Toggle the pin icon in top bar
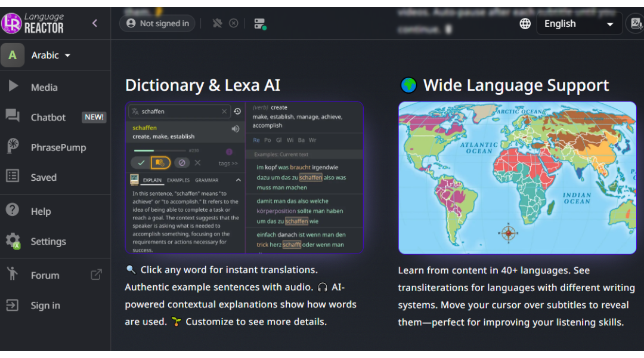The image size is (644, 358). 217,23
